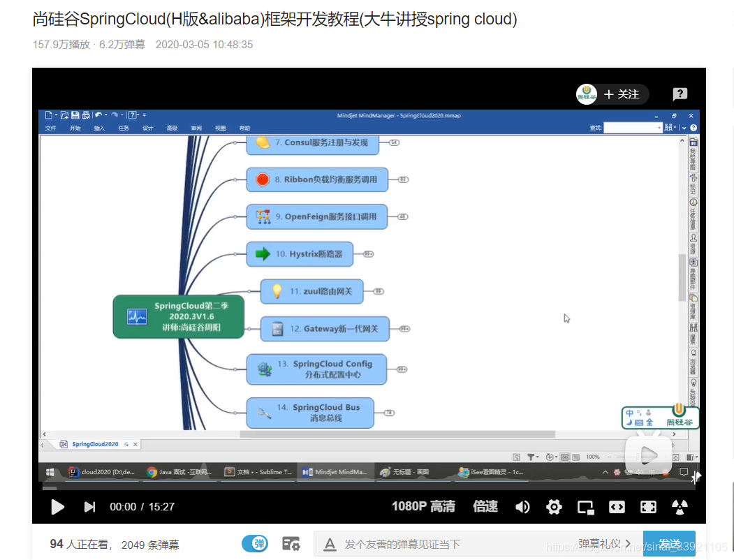Click the map horizontal scrollbar
Image resolution: width=734 pixels, height=560 pixels.
tap(397, 434)
